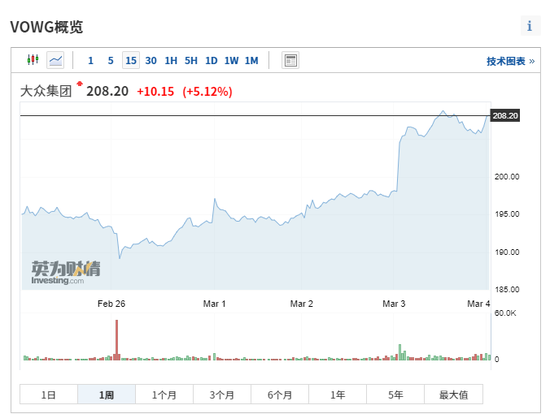The image size is (550, 414).
Task: Set chart interval to 5 minutes
Action: [x=110, y=61]
